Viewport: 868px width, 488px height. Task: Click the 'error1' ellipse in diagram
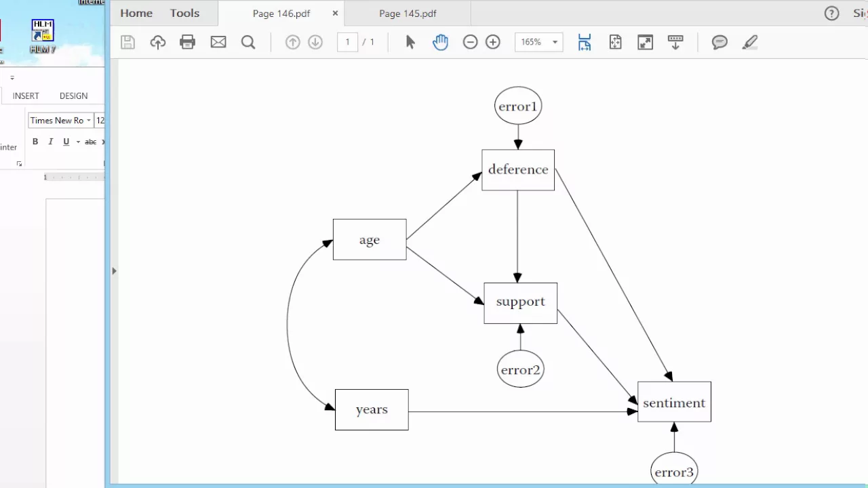coord(518,106)
